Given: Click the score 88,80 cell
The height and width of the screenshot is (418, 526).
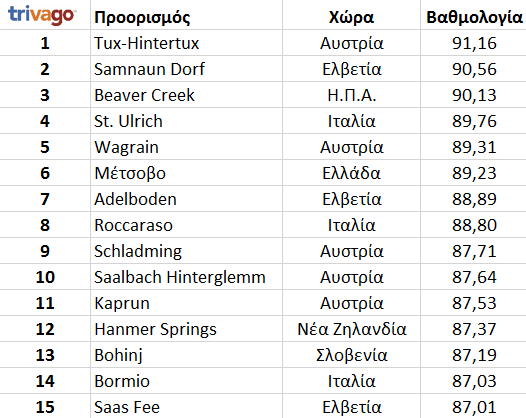Looking at the screenshot, I should [x=473, y=225].
